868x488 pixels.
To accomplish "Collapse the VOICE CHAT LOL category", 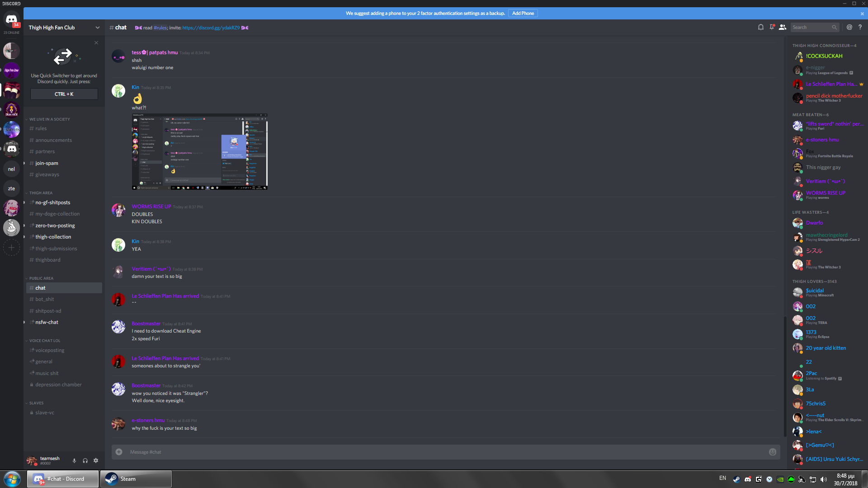I will click(44, 341).
